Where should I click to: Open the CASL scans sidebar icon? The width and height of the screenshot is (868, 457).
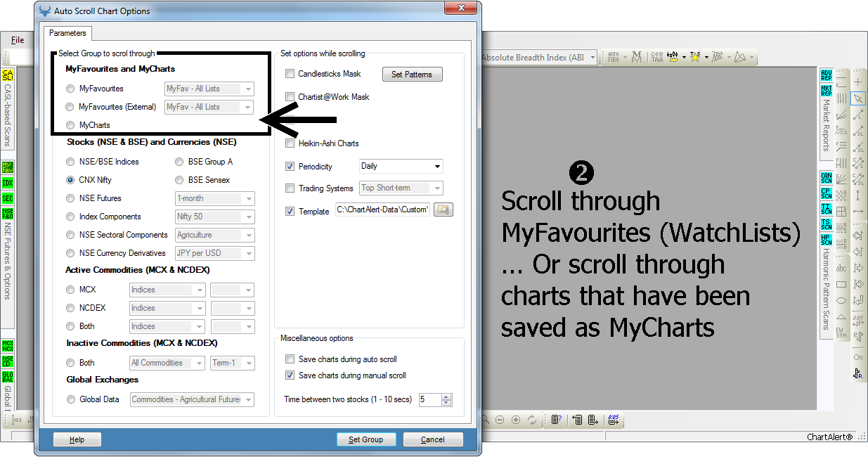coord(8,75)
